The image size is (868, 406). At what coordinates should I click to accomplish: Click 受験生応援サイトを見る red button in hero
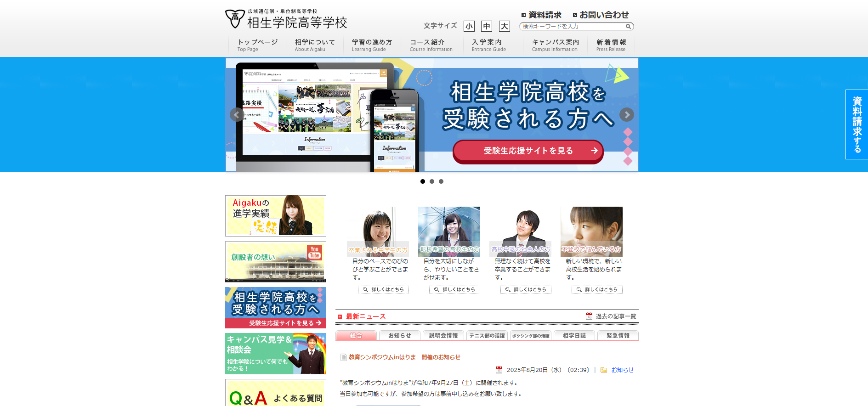tap(528, 151)
